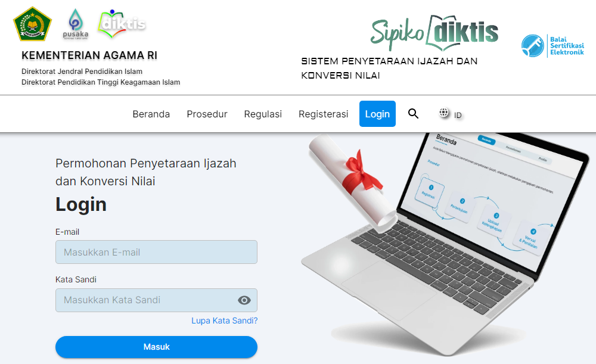The height and width of the screenshot is (364, 596).
Task: Open the Regulasi menu item
Action: pyautogui.click(x=263, y=114)
